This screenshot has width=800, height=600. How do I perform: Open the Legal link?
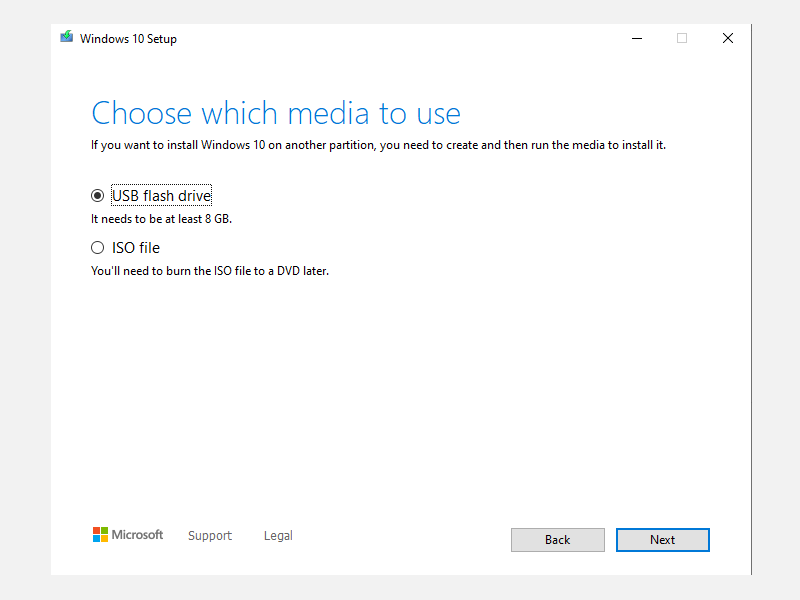point(278,536)
